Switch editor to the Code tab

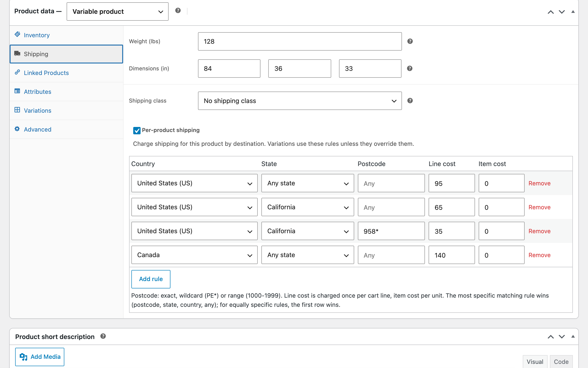pyautogui.click(x=561, y=362)
